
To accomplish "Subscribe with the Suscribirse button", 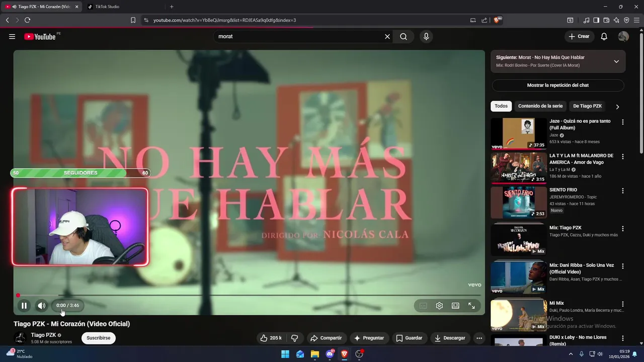I will pyautogui.click(x=98, y=338).
